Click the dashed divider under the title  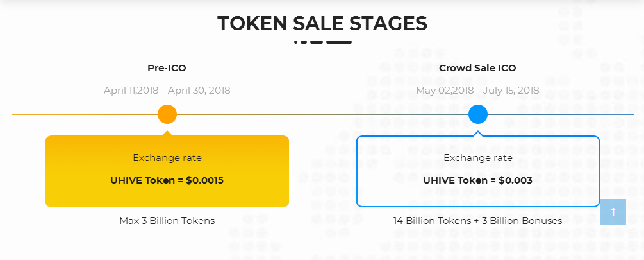[323, 42]
